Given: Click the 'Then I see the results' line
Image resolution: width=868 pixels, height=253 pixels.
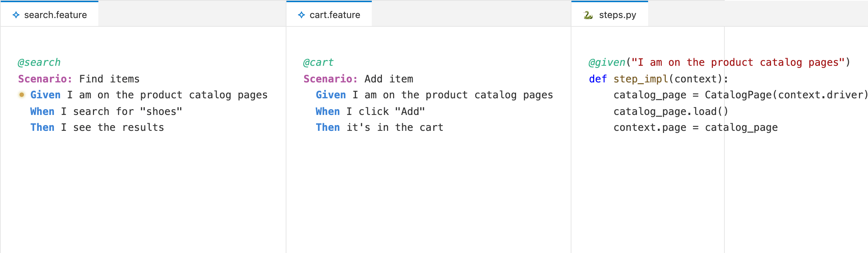Looking at the screenshot, I should point(97,127).
